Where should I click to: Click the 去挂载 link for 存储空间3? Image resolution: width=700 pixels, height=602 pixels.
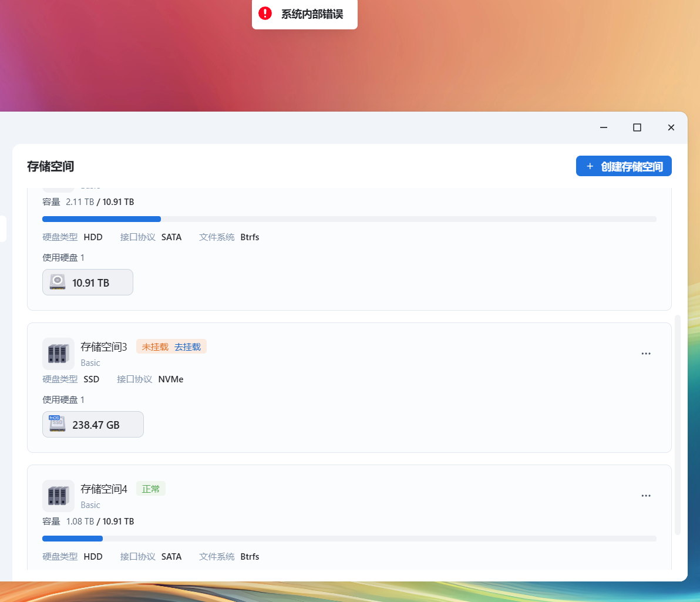pos(187,347)
